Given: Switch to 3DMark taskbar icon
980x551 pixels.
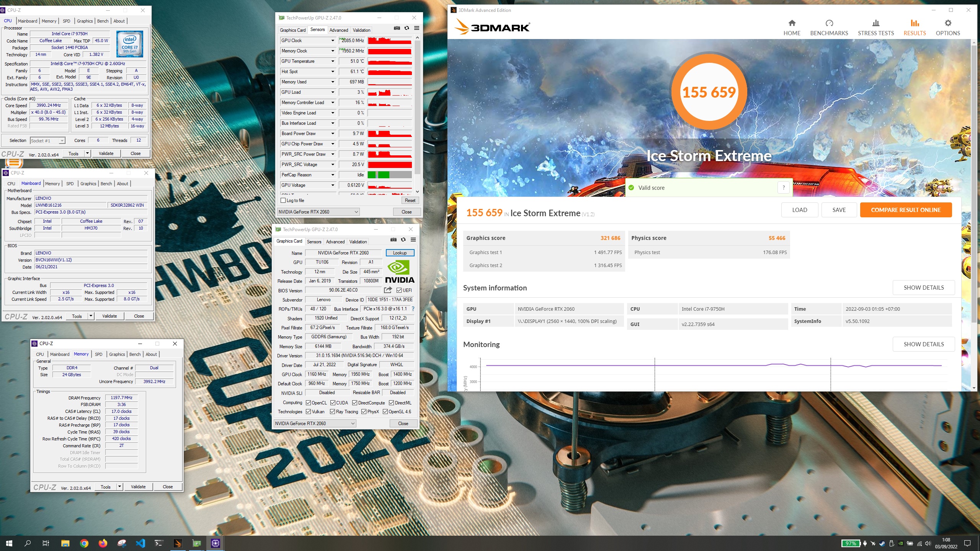Looking at the screenshot, I should 178,543.
